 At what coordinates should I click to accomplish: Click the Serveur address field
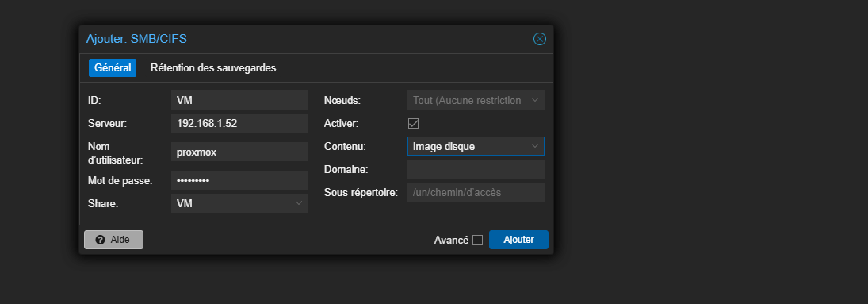coord(239,123)
